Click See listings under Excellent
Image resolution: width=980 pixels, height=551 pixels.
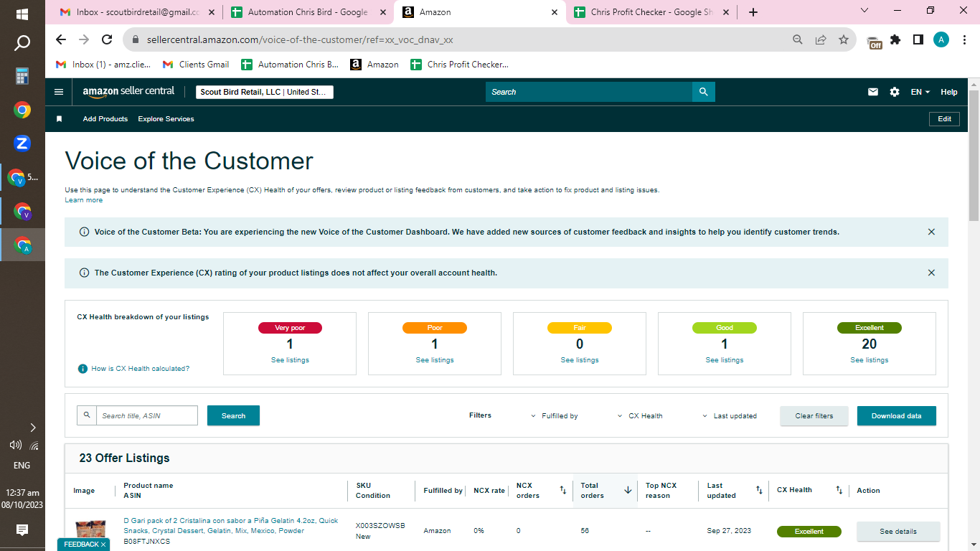(870, 360)
